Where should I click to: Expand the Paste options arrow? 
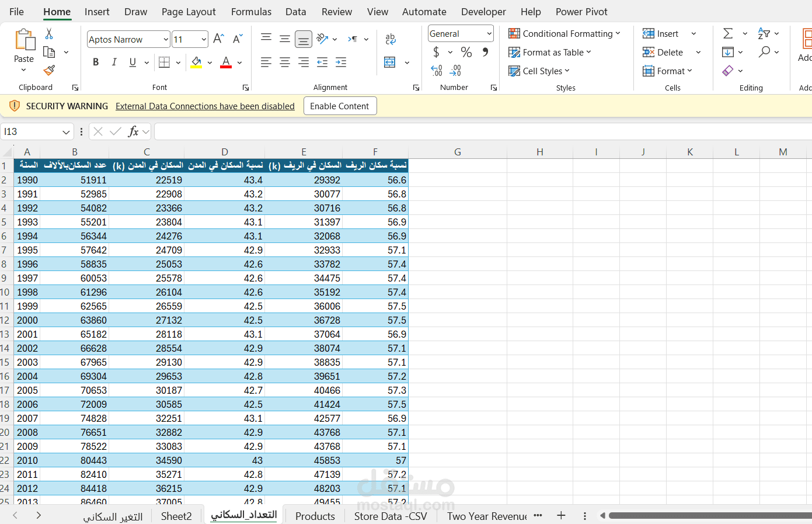point(24,70)
